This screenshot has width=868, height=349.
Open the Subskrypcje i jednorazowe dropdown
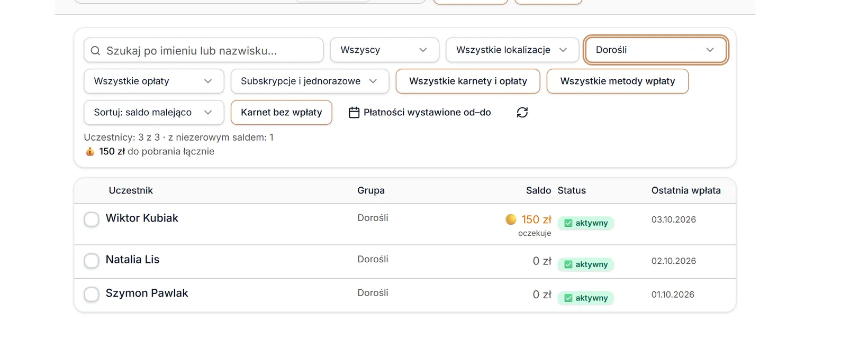tap(310, 81)
